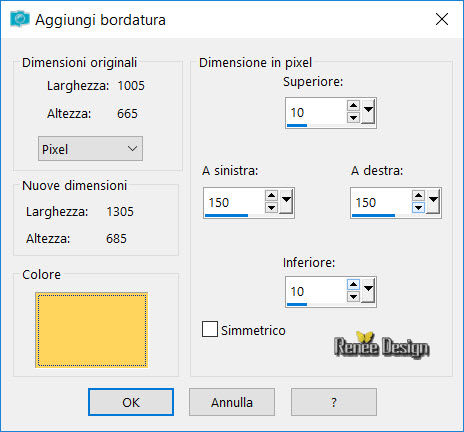The width and height of the screenshot is (464, 432).
Task: Click the OK button
Action: (131, 402)
